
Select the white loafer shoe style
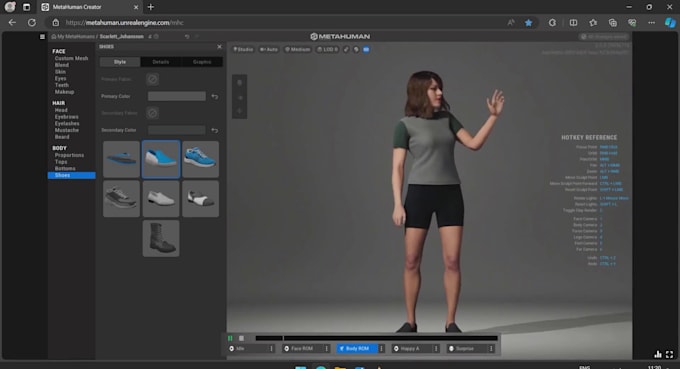click(160, 199)
